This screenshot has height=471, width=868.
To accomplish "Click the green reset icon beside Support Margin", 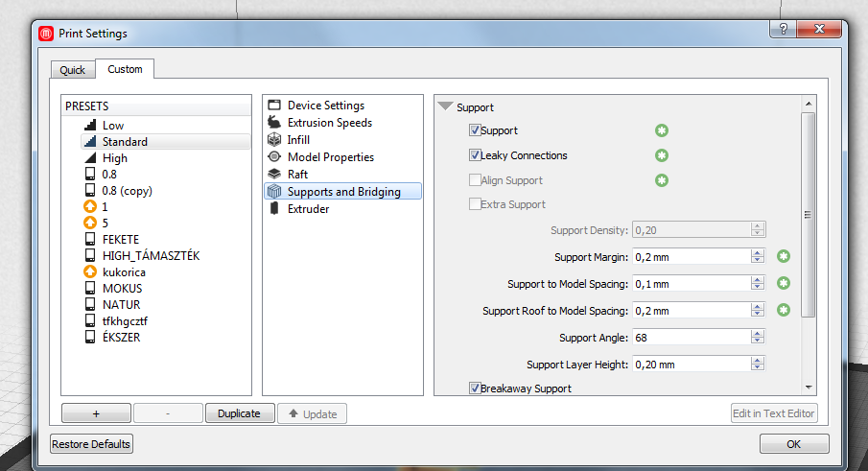I will coord(784,257).
